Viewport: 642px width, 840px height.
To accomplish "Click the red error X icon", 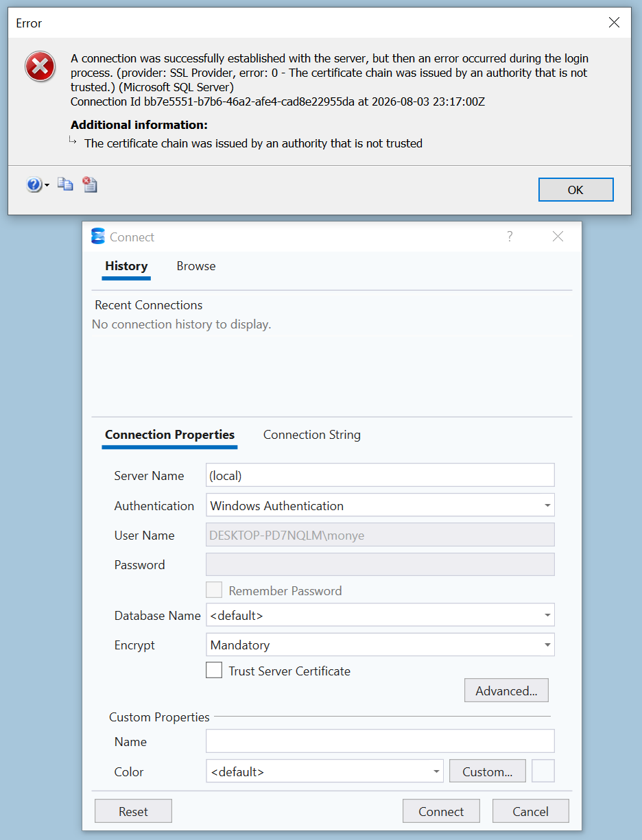I will pos(40,67).
